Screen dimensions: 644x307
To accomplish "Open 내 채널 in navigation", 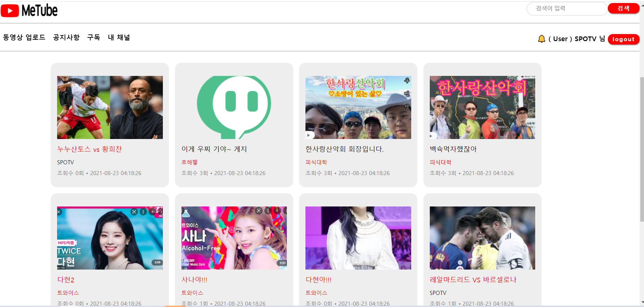I will 119,37.
